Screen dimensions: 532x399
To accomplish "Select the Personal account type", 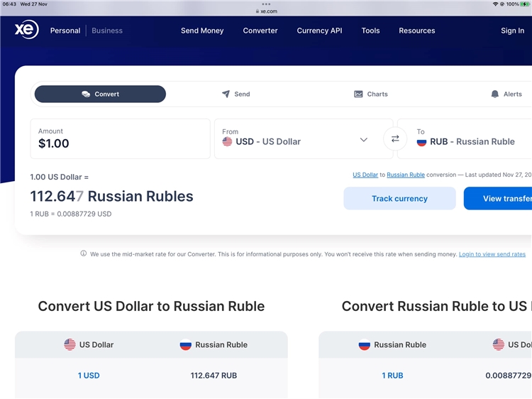I will pyautogui.click(x=65, y=31).
